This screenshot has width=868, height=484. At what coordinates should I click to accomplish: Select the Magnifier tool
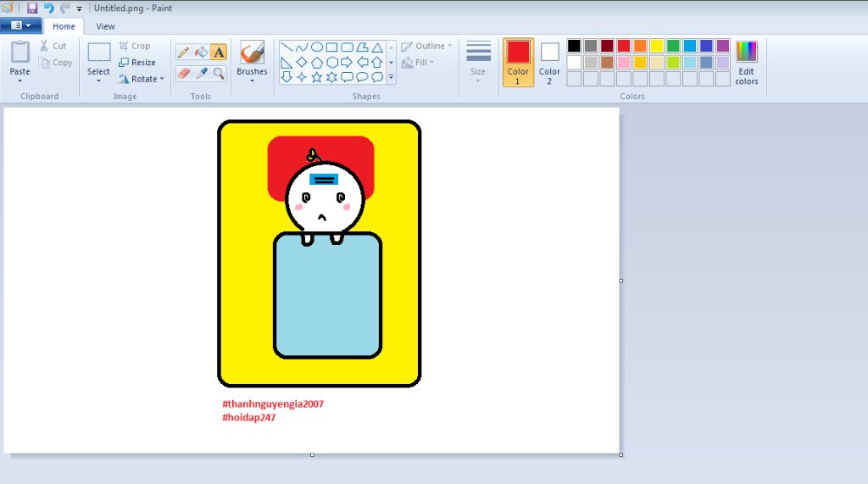[x=219, y=73]
